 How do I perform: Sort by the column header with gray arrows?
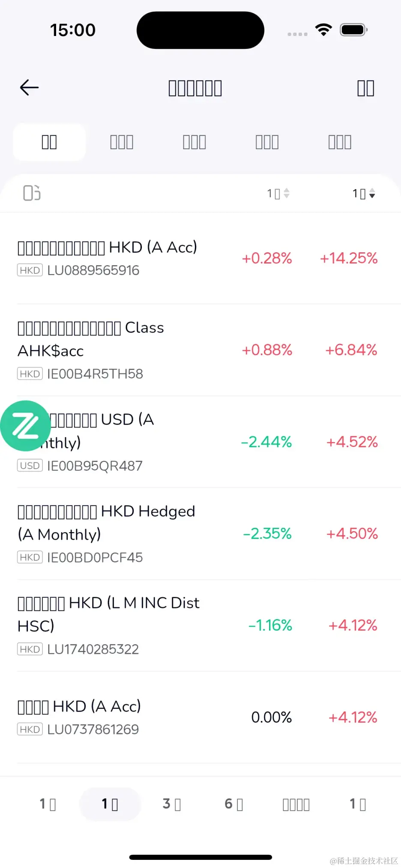click(x=278, y=194)
